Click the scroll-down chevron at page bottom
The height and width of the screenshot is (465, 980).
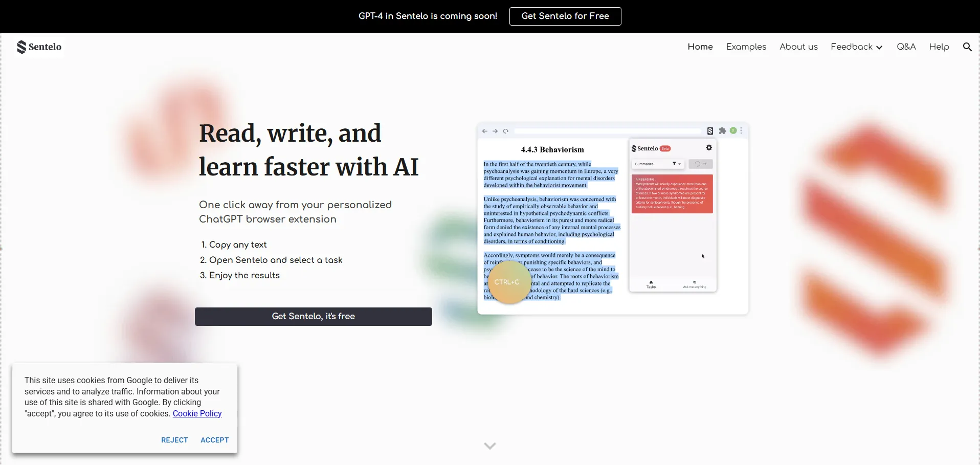point(490,446)
